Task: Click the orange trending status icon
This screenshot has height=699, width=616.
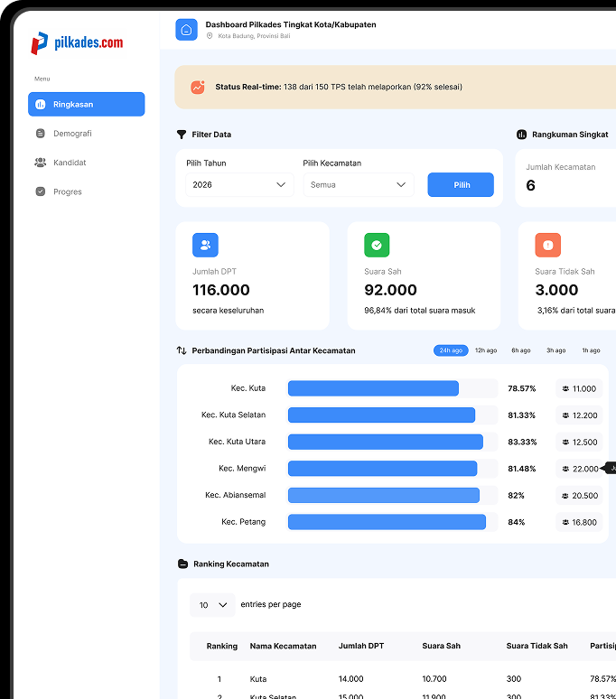Action: click(198, 88)
